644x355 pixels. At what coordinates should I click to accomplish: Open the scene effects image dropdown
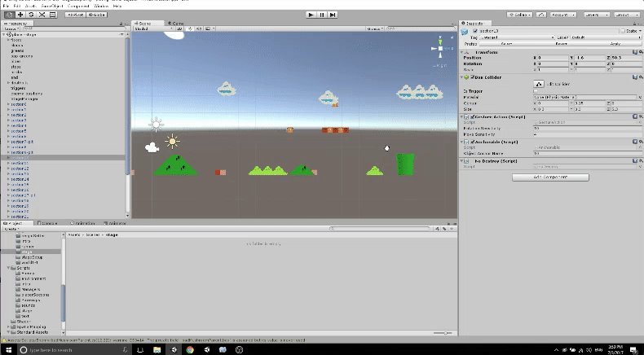click(x=210, y=28)
